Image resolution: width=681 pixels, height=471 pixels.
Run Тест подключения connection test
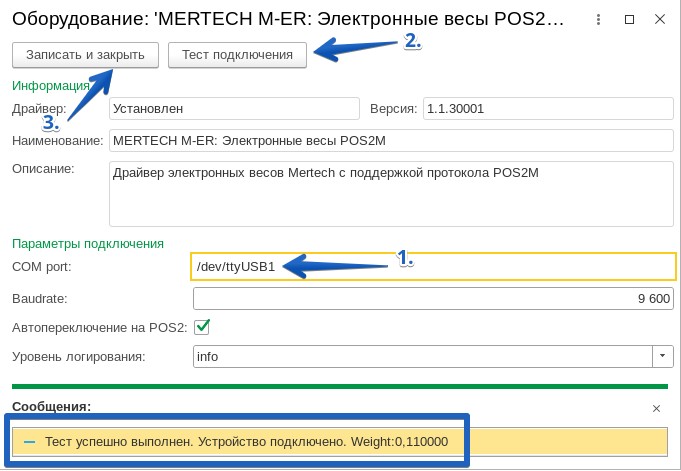click(x=237, y=55)
